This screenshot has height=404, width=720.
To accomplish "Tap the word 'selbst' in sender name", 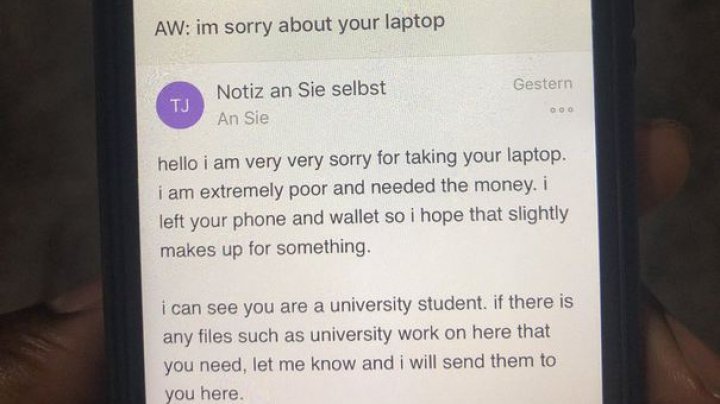I will pyautogui.click(x=359, y=88).
